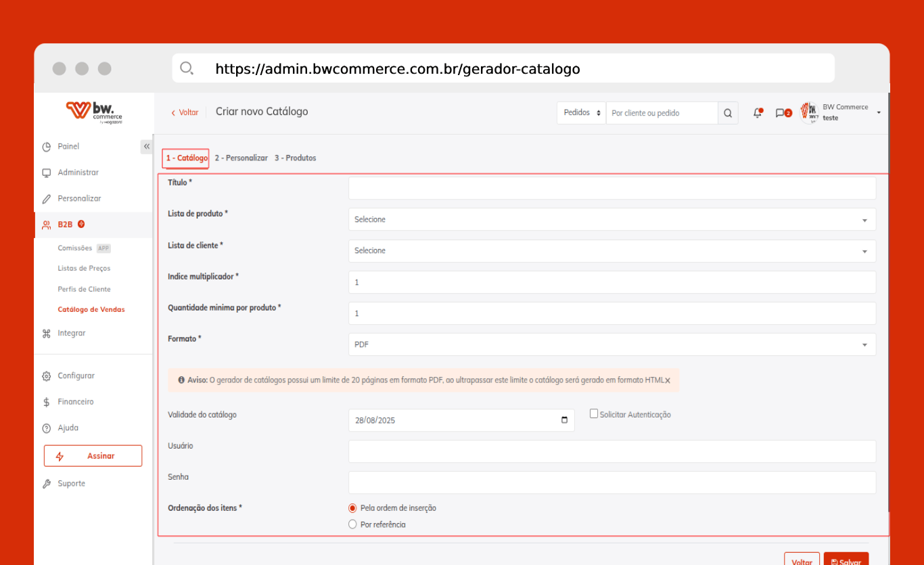The width and height of the screenshot is (924, 565).
Task: Open Perfis de Cliente
Action: (x=84, y=289)
